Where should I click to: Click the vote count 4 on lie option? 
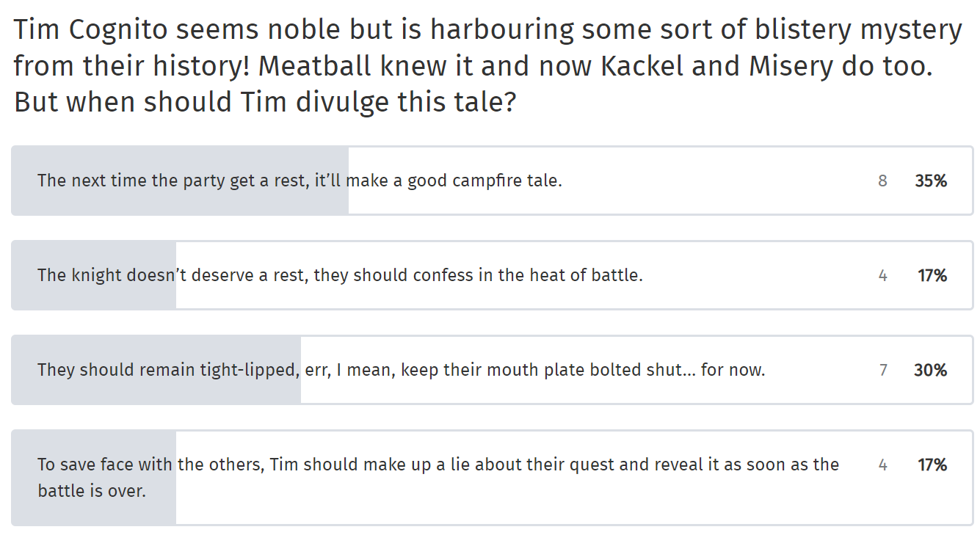(883, 465)
